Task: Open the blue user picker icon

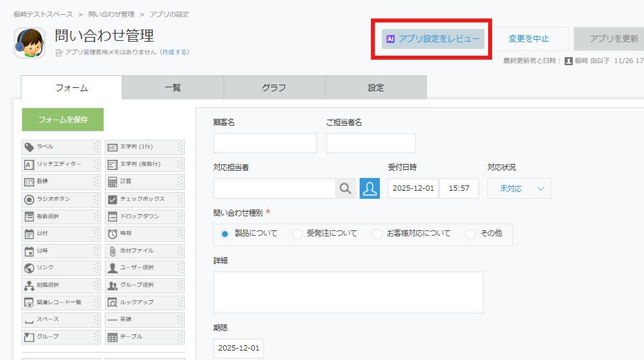Action: (370, 189)
